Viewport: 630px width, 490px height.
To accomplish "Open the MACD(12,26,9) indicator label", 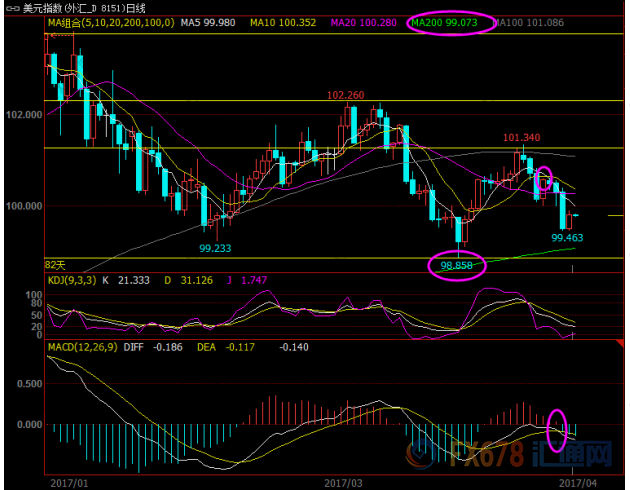I will (x=82, y=347).
